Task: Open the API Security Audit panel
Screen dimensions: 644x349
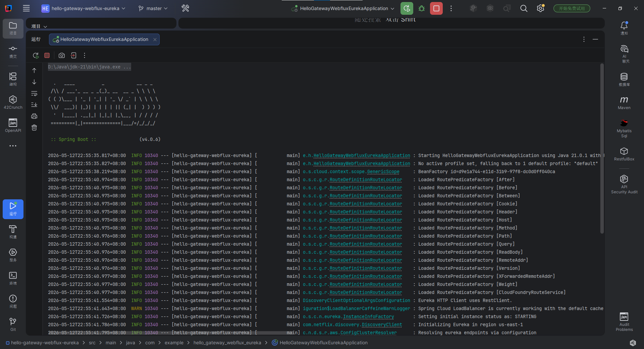Action: 624,184
